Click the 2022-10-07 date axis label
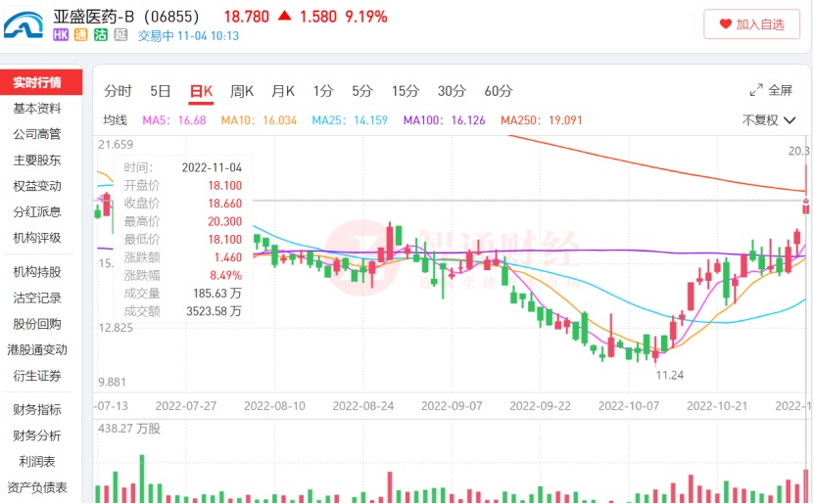Viewport: 814px width, 504px height. [x=629, y=406]
